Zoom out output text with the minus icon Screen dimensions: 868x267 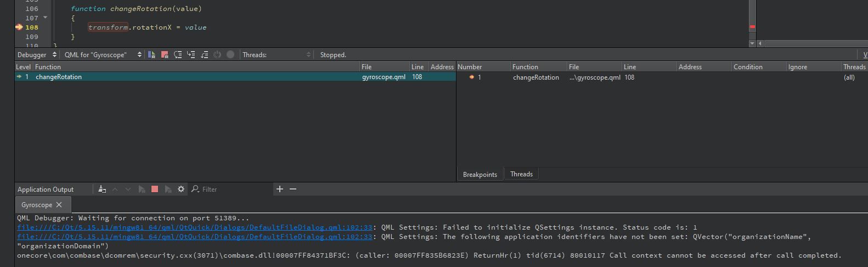coord(293,189)
